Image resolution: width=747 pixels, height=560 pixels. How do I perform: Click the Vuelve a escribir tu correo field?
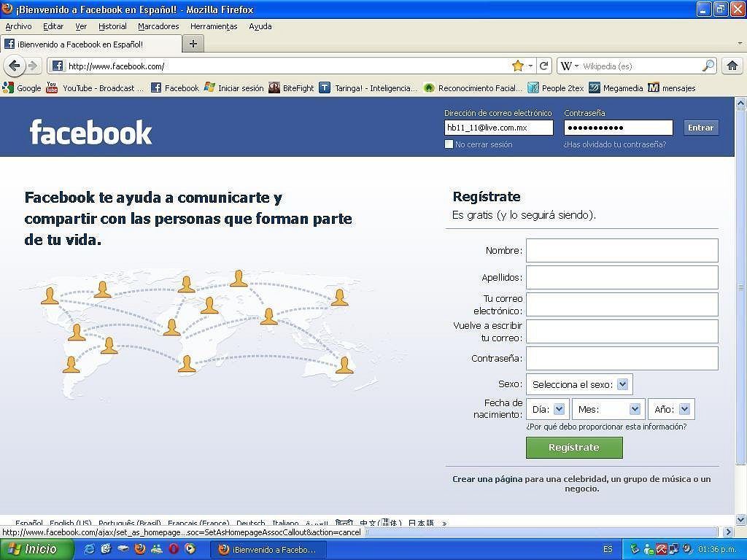(x=622, y=332)
